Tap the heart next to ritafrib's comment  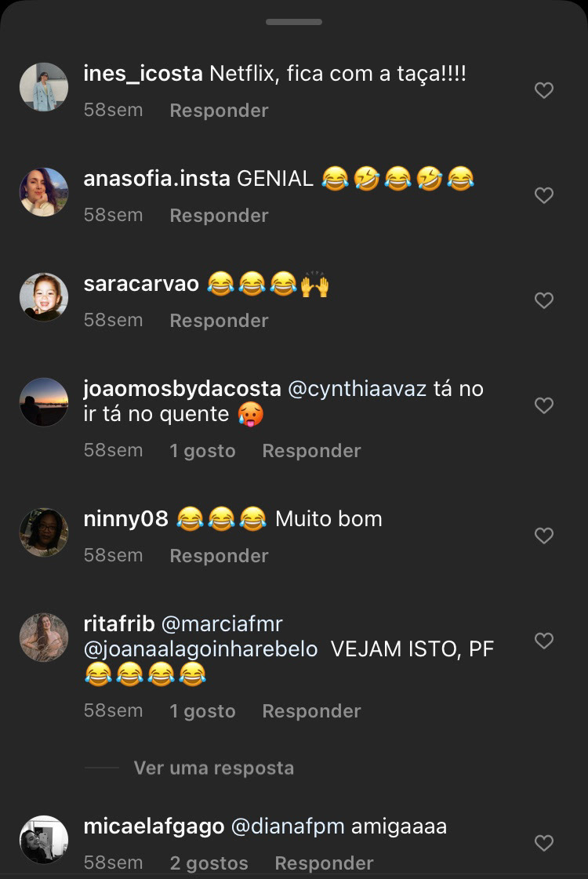(x=544, y=641)
